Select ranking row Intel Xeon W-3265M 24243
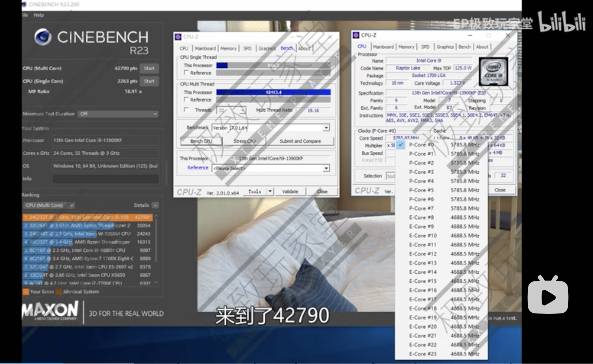 88,234
